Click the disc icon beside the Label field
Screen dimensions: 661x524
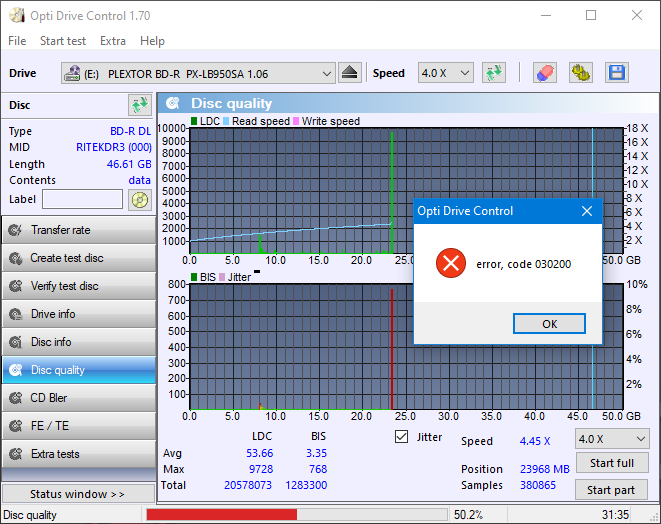[x=140, y=200]
